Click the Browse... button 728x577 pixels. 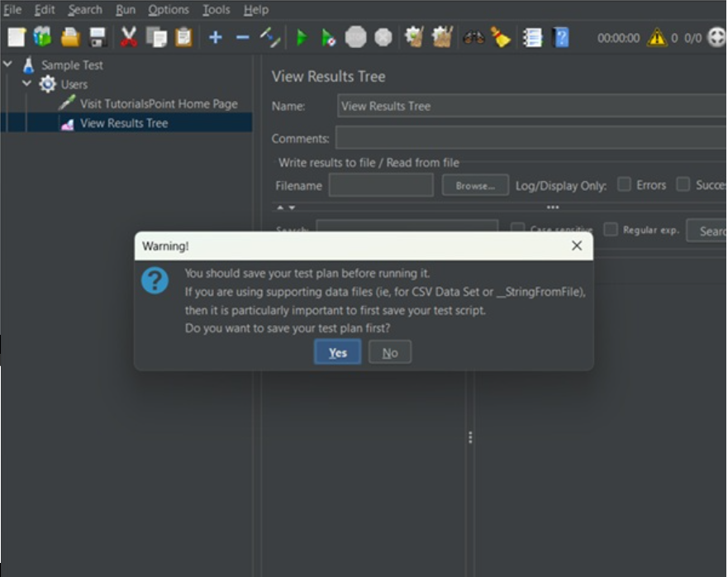coord(475,186)
